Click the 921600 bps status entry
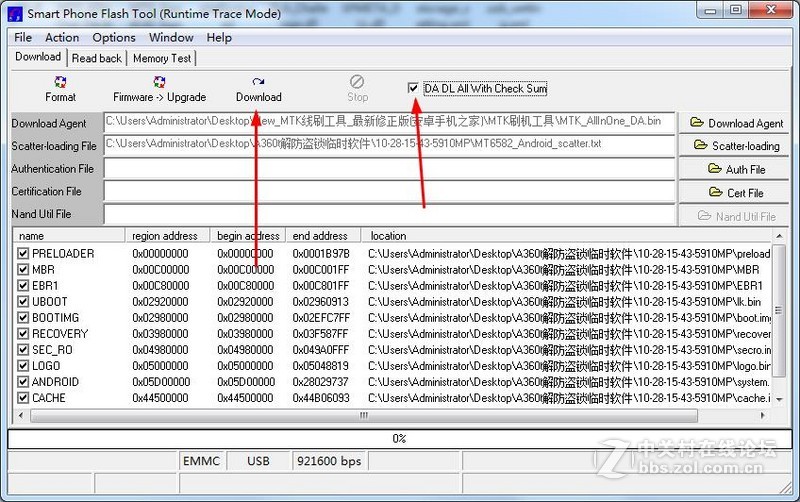 coord(329,461)
